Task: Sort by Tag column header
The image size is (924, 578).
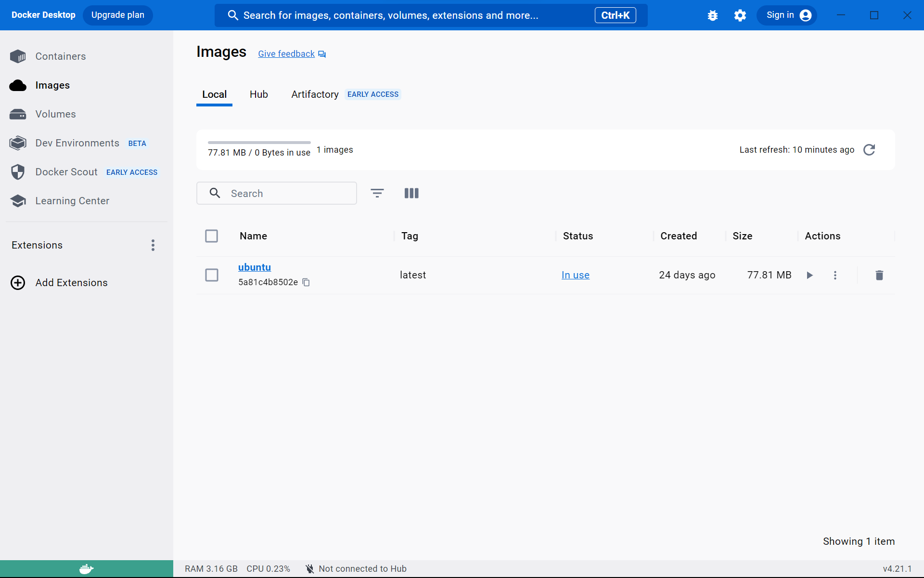Action: coord(410,236)
